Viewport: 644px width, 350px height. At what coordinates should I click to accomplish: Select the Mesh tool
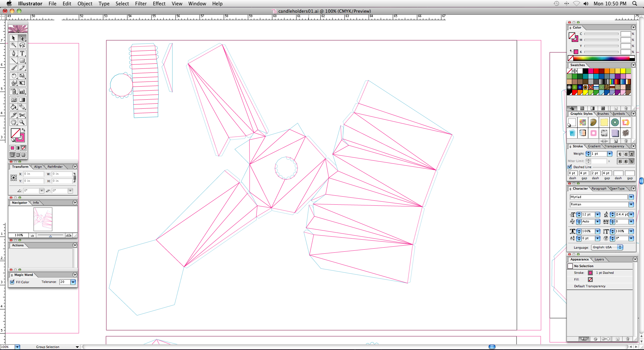coord(13,100)
